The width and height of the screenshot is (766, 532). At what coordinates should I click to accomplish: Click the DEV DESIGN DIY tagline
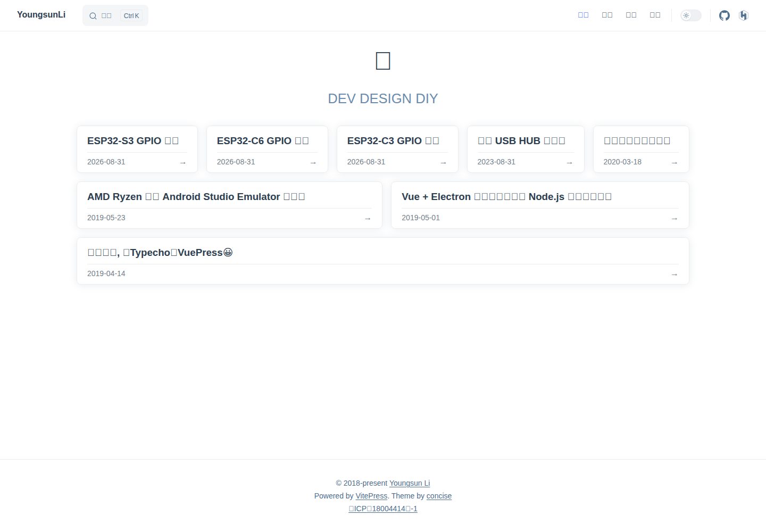tap(383, 98)
